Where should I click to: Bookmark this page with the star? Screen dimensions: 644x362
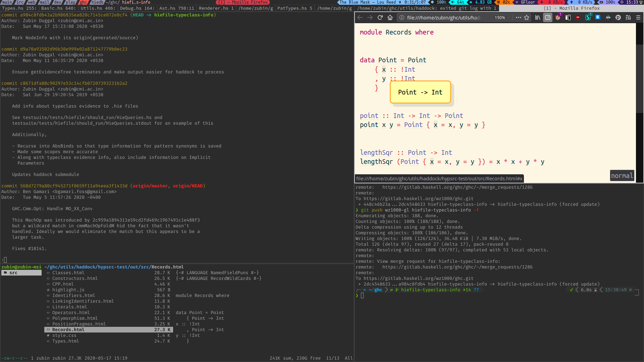[x=527, y=17]
